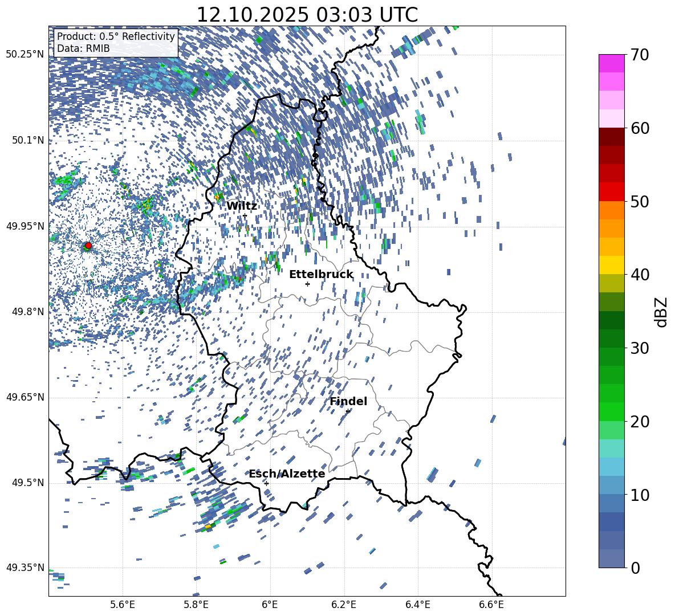This screenshot has width=675, height=616.
Task: Click the Esch/Alzette cross marker
Action: tap(266, 483)
